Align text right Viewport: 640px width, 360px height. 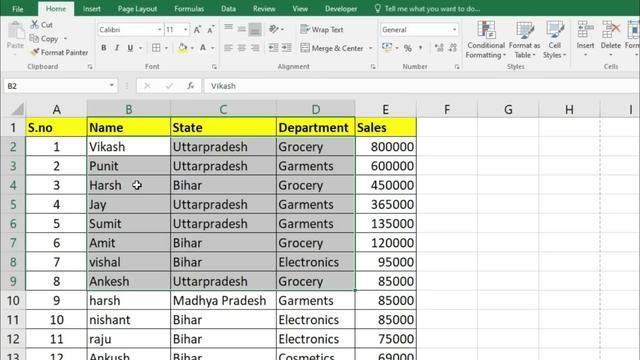click(x=255, y=48)
